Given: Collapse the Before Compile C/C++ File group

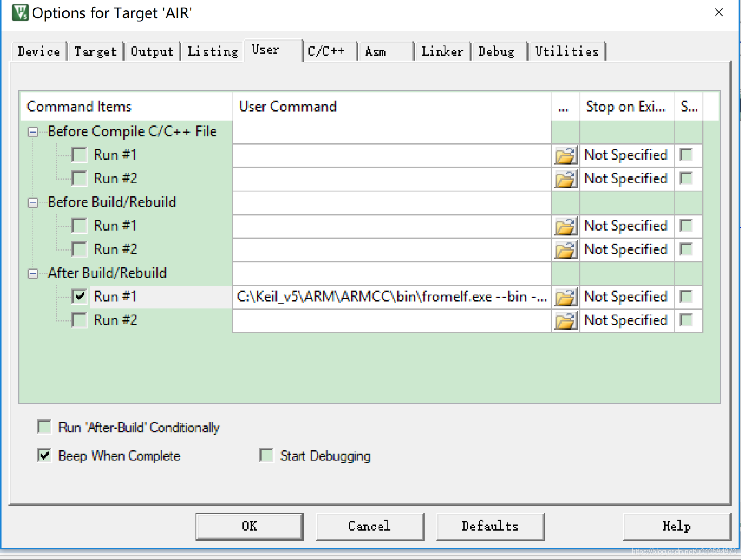Looking at the screenshot, I should point(33,132).
